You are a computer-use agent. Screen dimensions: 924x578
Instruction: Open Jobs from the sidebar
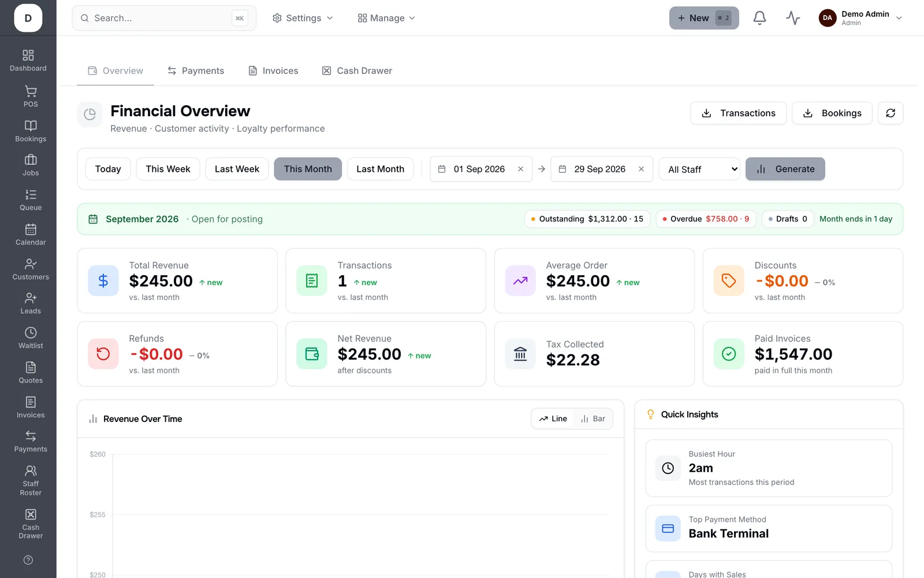[31, 165]
